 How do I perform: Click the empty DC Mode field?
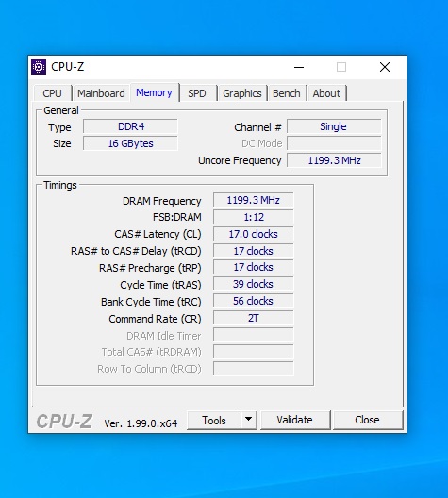coord(334,143)
